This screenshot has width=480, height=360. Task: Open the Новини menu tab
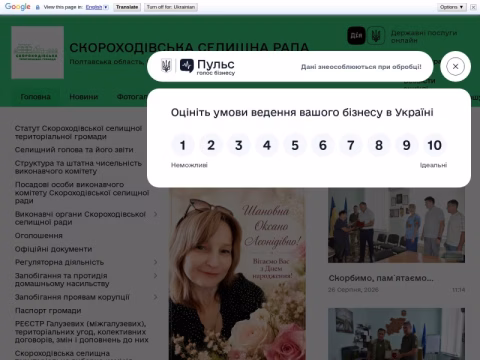click(84, 97)
